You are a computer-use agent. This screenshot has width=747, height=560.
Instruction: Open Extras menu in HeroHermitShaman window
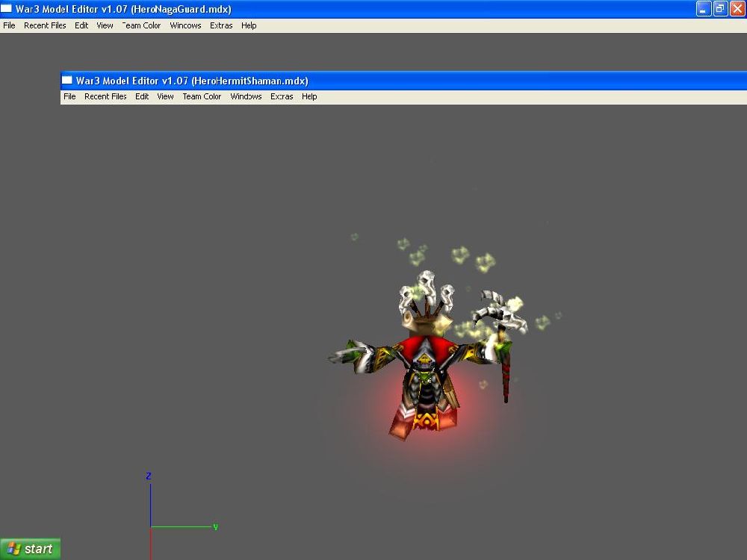[x=282, y=96]
